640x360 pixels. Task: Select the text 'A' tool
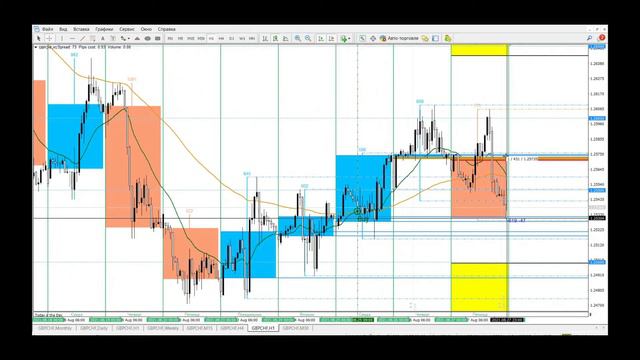[x=103, y=38]
